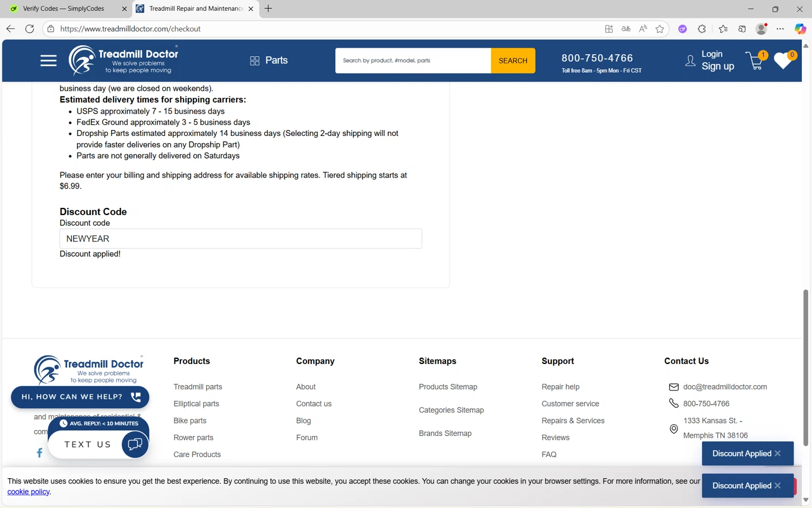Image resolution: width=812 pixels, height=508 pixels.
Task: Open Rower parts footer link
Action: click(193, 438)
